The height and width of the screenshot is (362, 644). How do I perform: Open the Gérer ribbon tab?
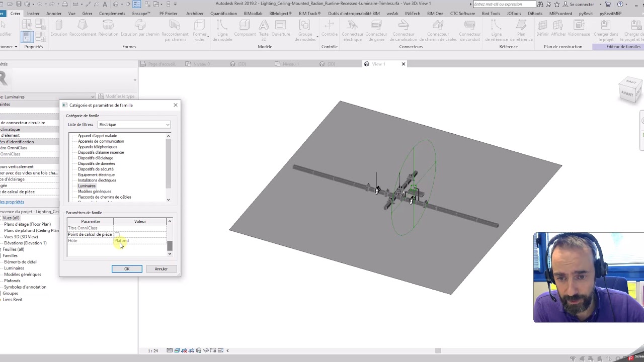[x=87, y=14]
